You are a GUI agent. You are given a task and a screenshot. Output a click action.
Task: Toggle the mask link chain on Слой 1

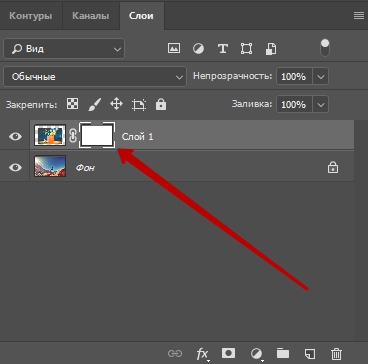73,136
